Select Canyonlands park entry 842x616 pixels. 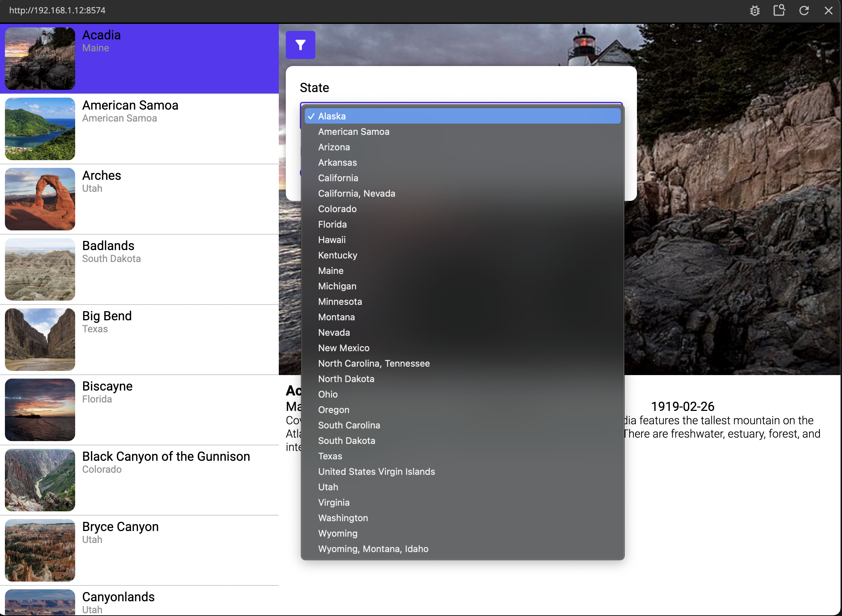click(x=139, y=601)
